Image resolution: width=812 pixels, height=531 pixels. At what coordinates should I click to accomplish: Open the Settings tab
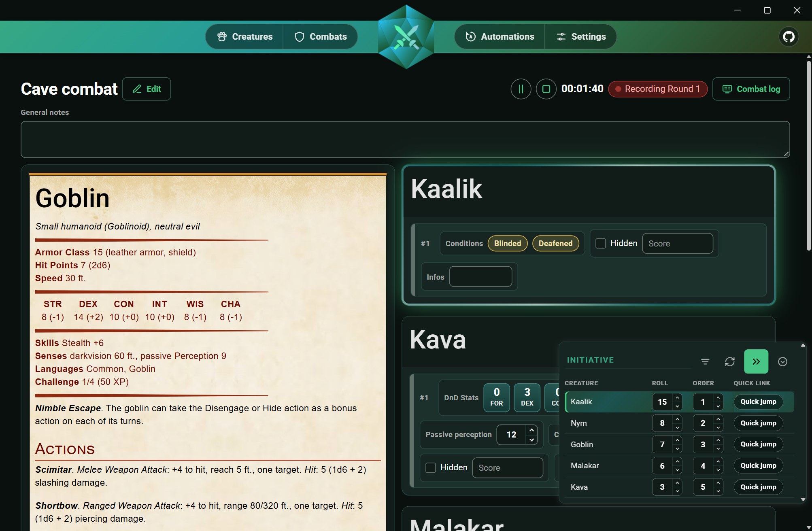click(x=581, y=37)
